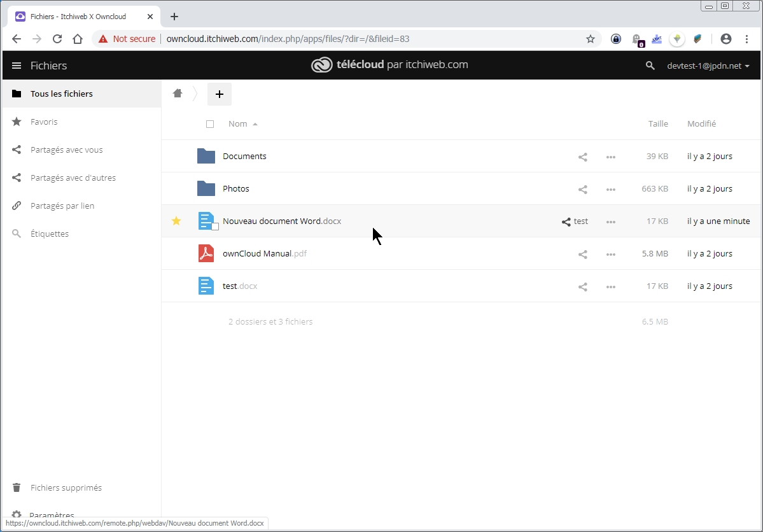763x532 pixels.
Task: Select the Fichiers - Itchiweb tab
Action: pyautogui.click(x=84, y=17)
